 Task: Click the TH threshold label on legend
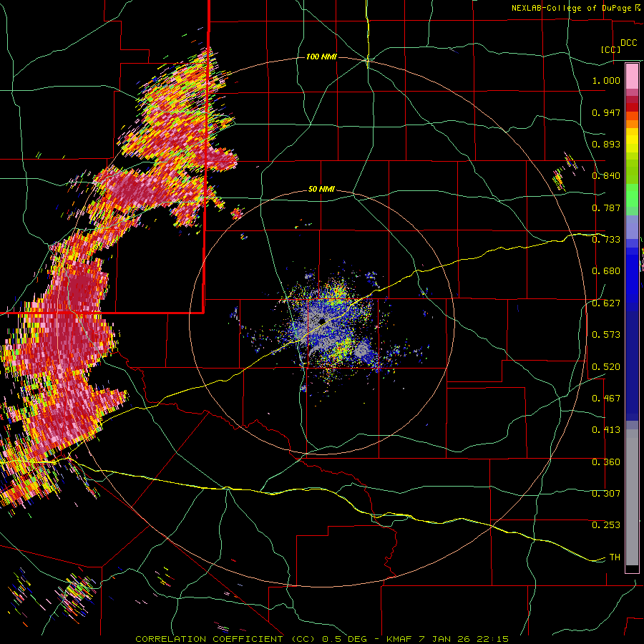tap(615, 557)
